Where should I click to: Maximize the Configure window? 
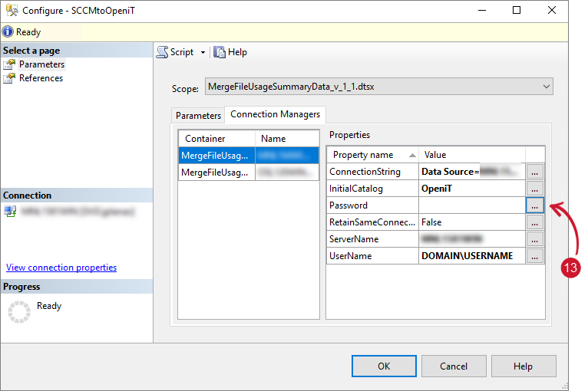click(517, 10)
